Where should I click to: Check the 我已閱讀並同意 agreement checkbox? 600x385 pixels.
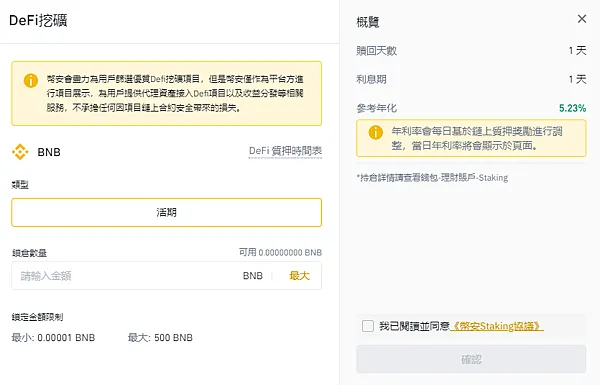point(368,326)
